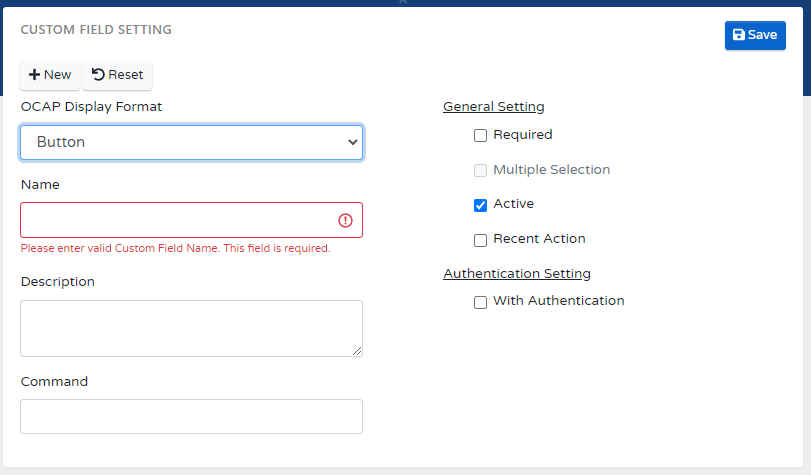Click the Custom Field Setting title

[96, 30]
